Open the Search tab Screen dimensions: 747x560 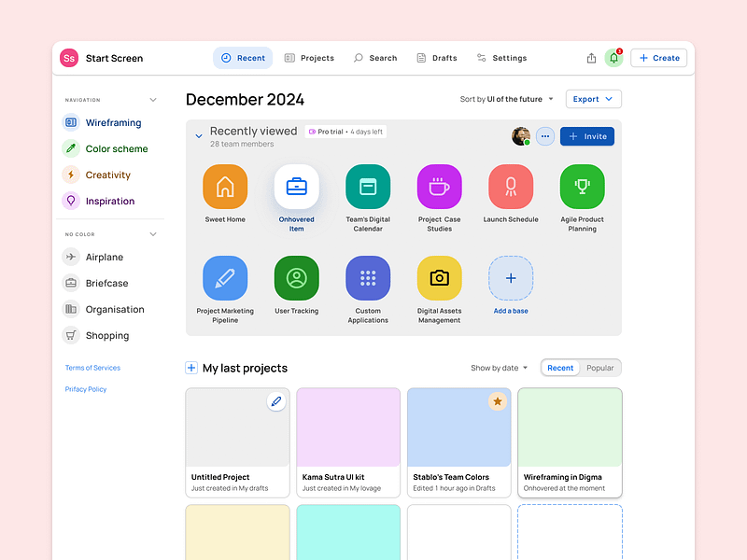(x=375, y=58)
